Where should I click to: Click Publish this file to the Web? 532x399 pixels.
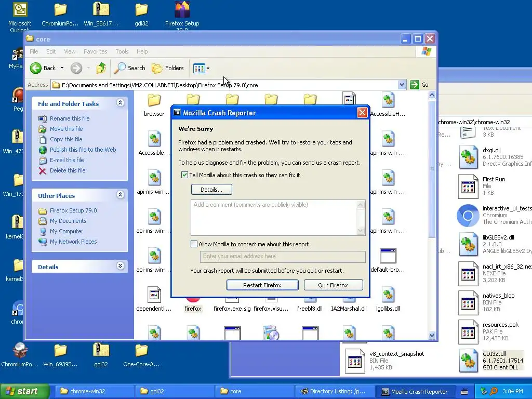[83, 150]
